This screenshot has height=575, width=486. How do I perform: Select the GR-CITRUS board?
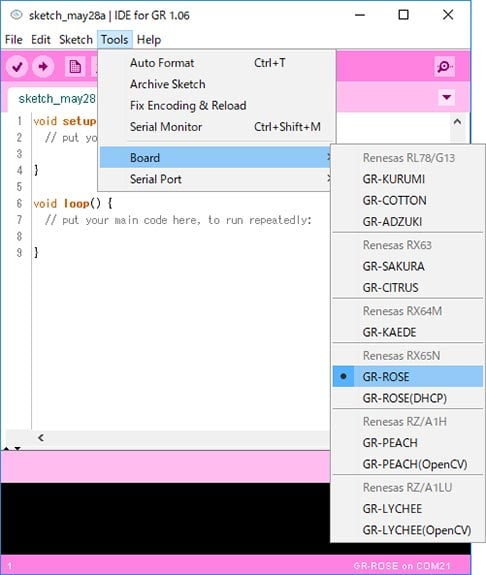coord(408,288)
